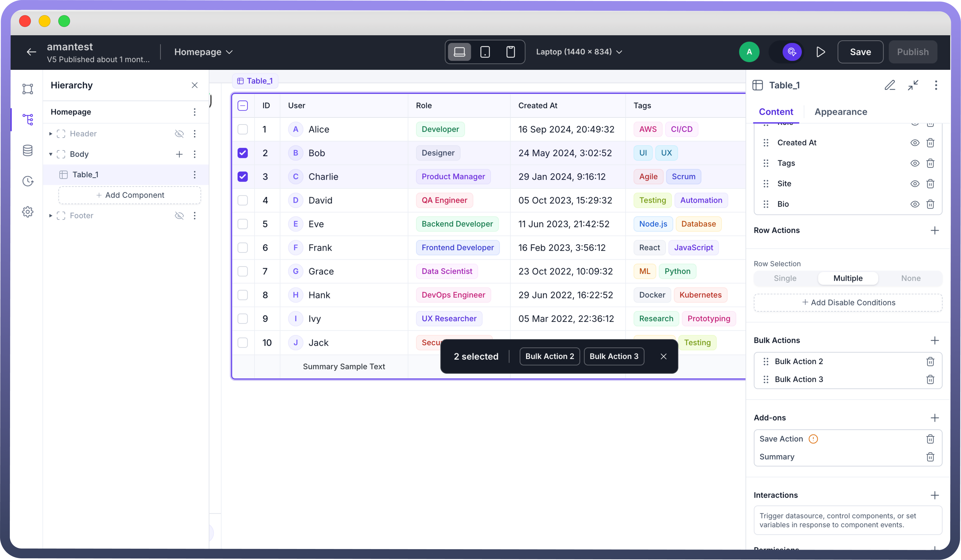961x560 pixels.
Task: Open the database icon in left sidebar
Action: [x=27, y=150]
